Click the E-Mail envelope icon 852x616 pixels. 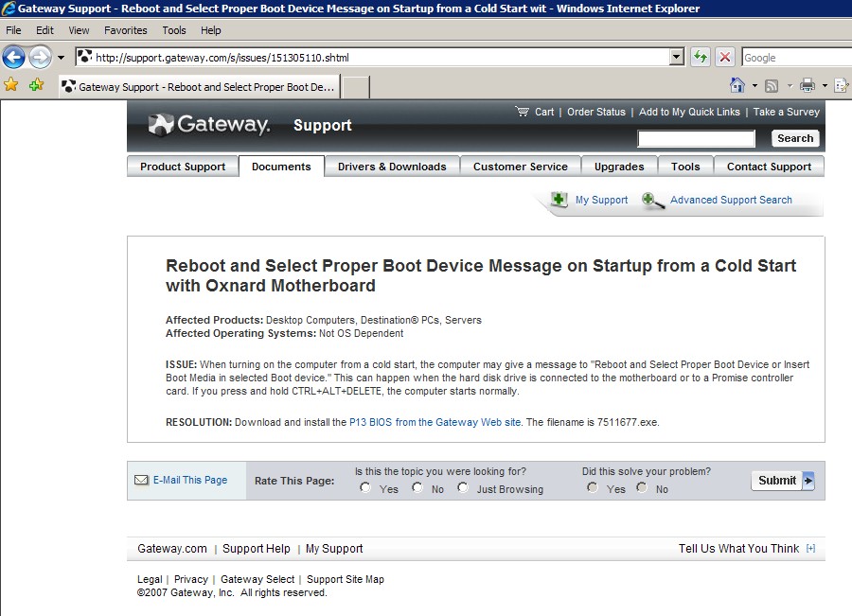[x=141, y=480]
